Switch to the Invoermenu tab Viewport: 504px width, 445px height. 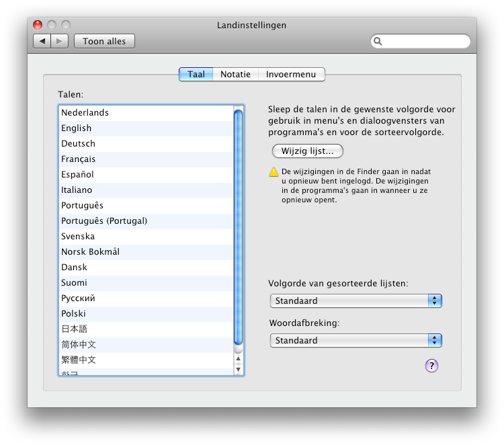[x=291, y=74]
